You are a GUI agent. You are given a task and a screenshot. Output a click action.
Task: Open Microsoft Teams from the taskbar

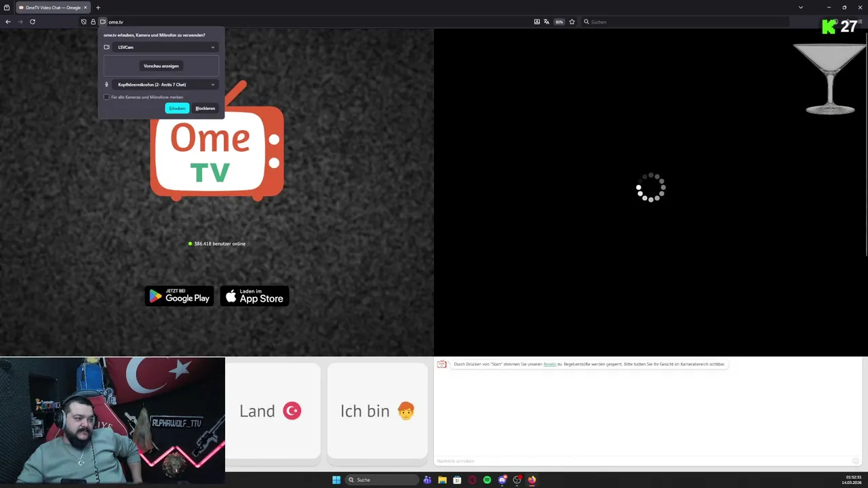(427, 480)
